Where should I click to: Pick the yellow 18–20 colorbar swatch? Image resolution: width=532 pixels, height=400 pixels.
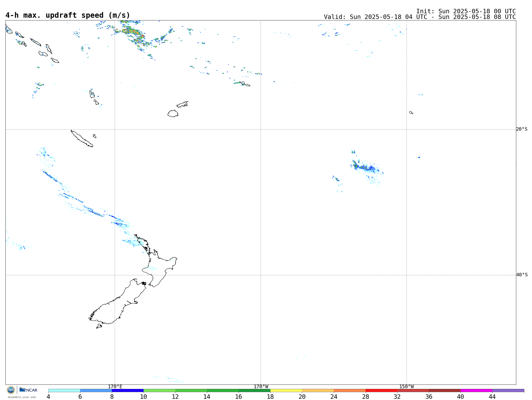pyautogui.click(x=286, y=391)
